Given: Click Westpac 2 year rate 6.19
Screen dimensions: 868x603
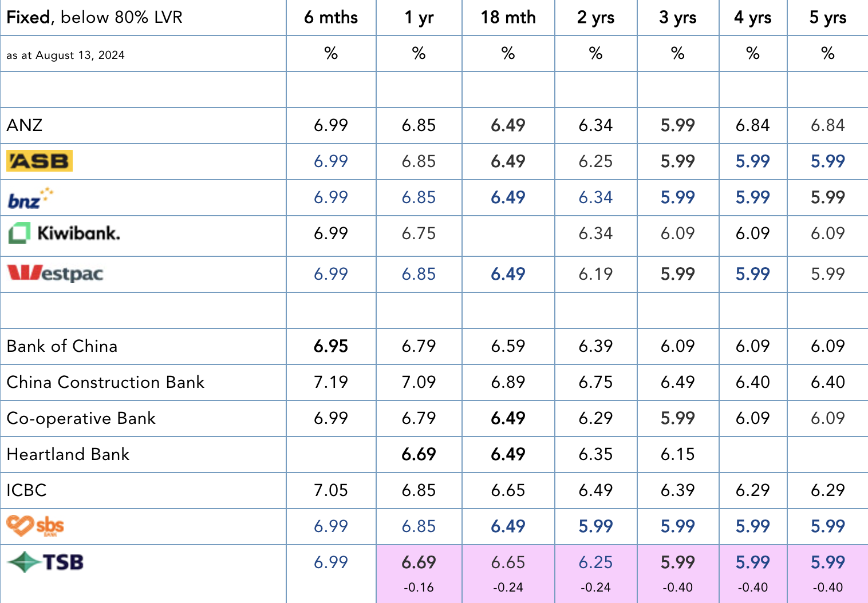Looking at the screenshot, I should click(596, 274).
